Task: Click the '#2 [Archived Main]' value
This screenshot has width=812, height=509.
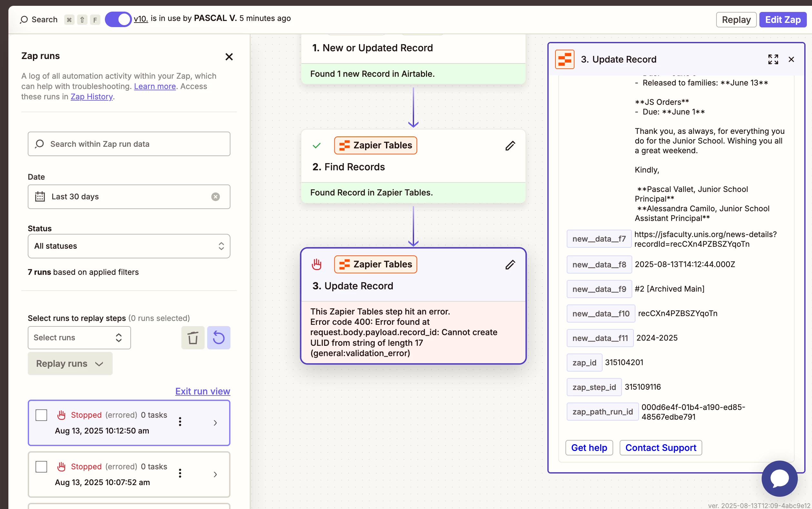Action: 669,289
